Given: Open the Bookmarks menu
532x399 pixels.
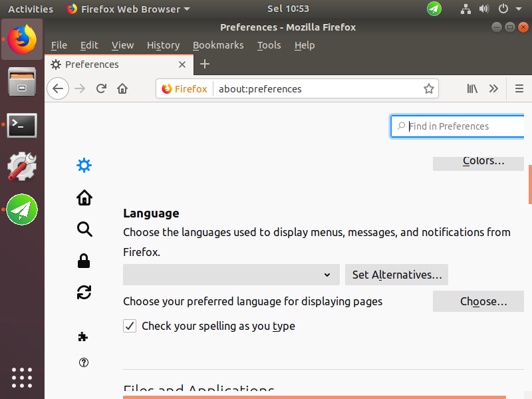Looking at the screenshot, I should (218, 45).
